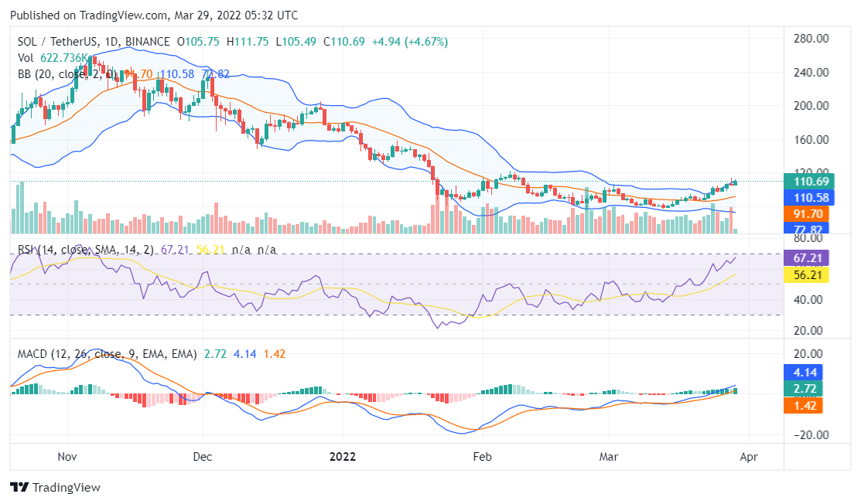The height and width of the screenshot is (504, 861).
Task: Click the TradingView logo at bottom left
Action: click(56, 487)
